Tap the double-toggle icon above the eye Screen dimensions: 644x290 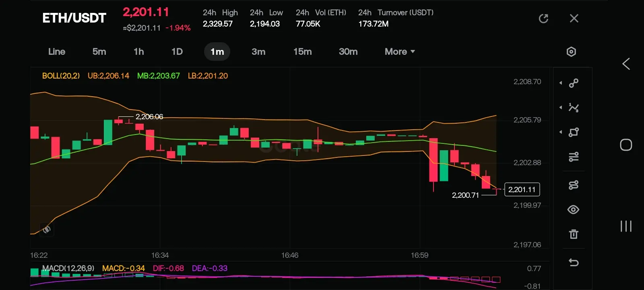[x=574, y=185]
